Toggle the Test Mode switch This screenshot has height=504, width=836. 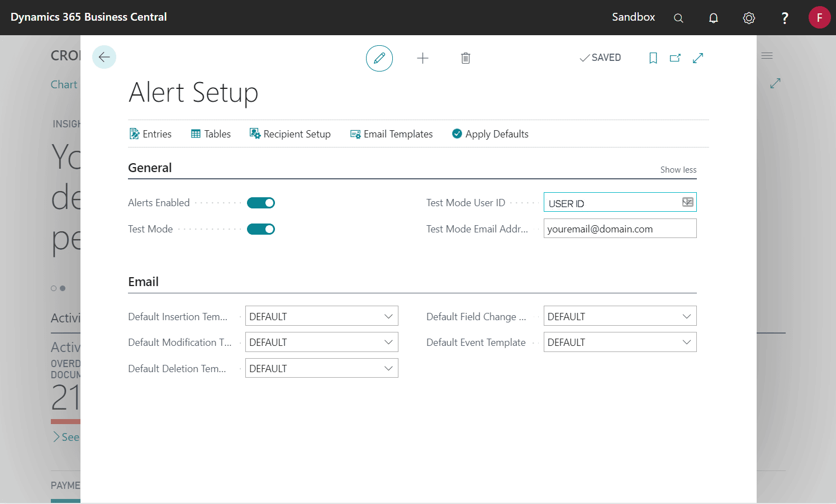(261, 229)
